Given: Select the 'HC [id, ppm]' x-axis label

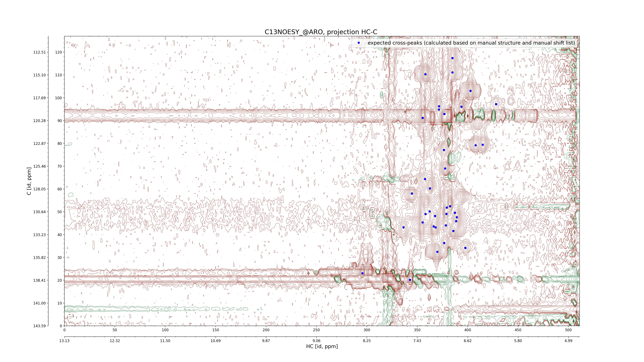Looking at the screenshot, I should [322, 347].
